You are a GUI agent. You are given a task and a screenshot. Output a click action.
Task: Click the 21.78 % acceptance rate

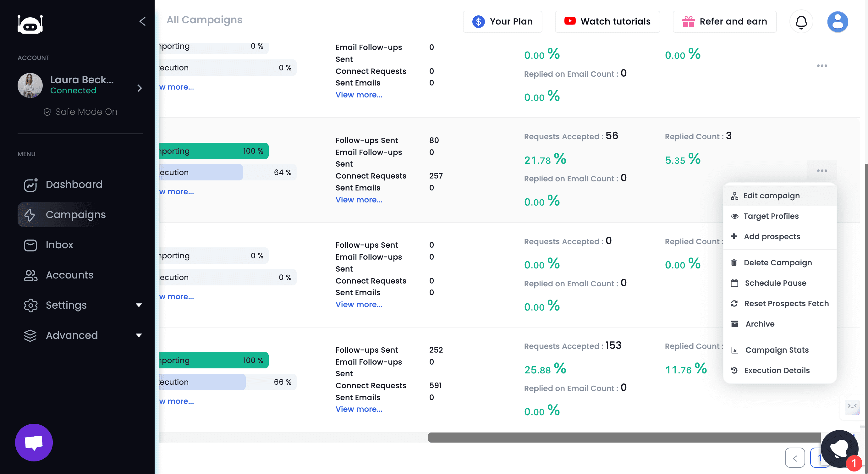tap(545, 159)
